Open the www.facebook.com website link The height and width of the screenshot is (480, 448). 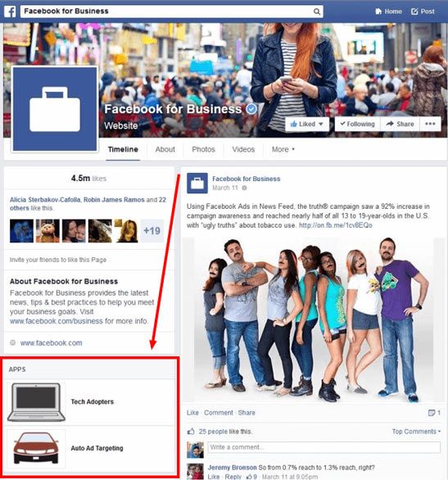pos(51,343)
